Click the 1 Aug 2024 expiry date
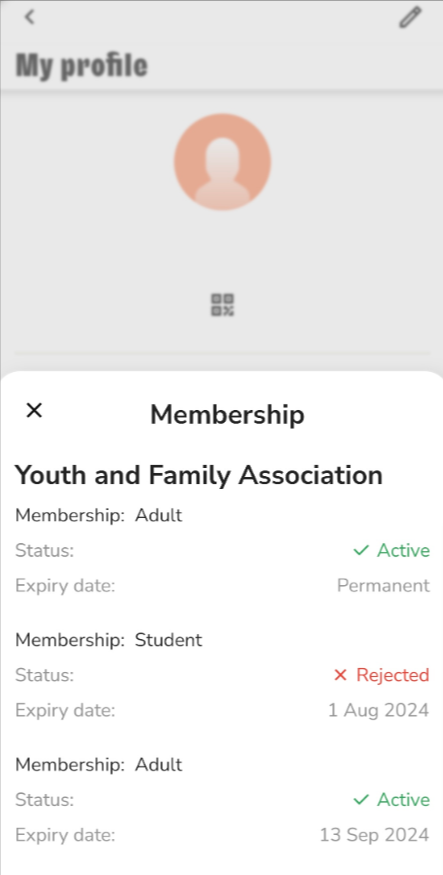 pos(378,710)
